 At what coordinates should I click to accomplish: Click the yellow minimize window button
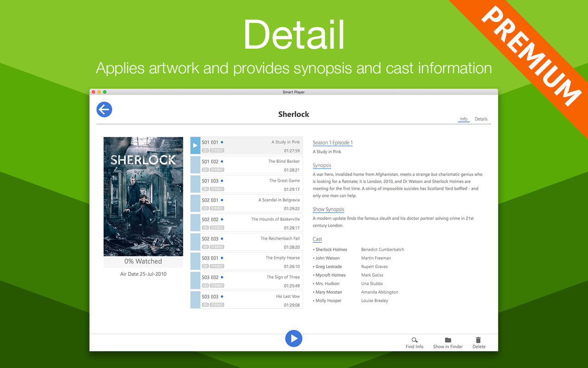(99, 92)
